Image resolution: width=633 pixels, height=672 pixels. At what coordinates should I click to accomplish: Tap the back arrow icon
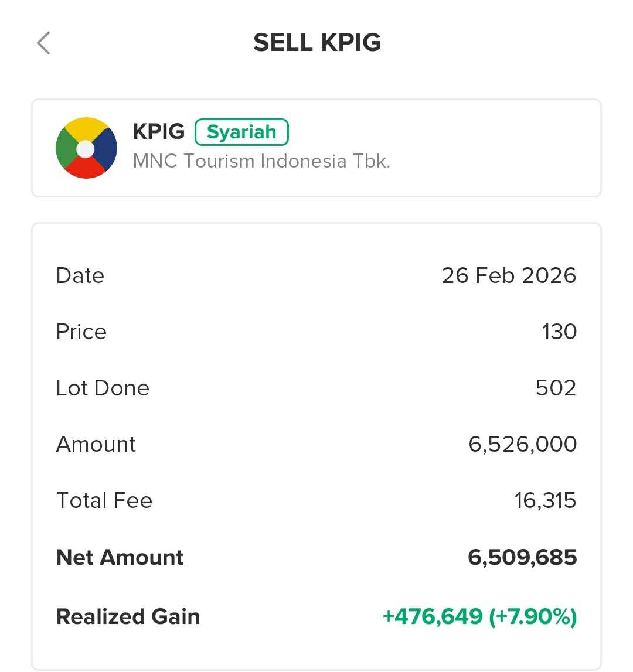coord(44,43)
